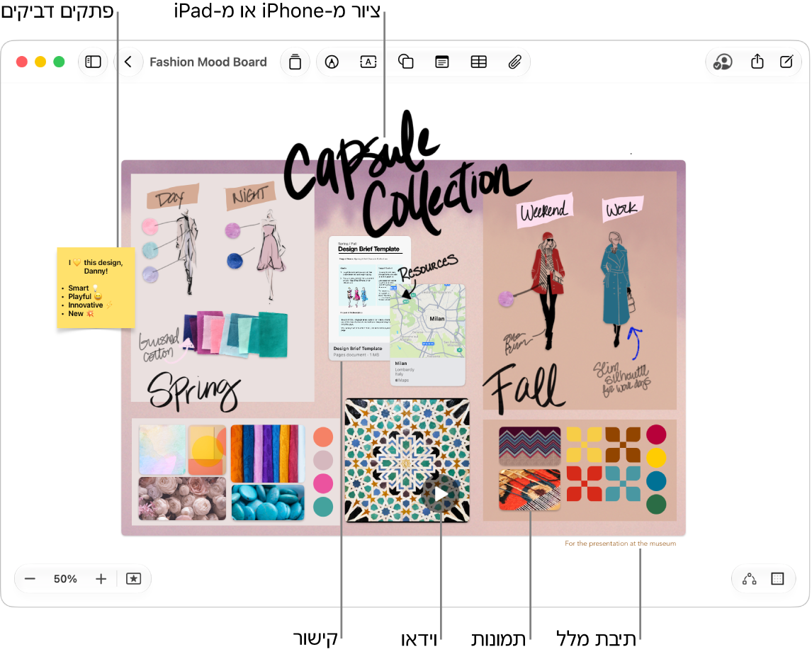Insert a table from toolbar
Viewport: 812px width, 652px height.
[478, 62]
